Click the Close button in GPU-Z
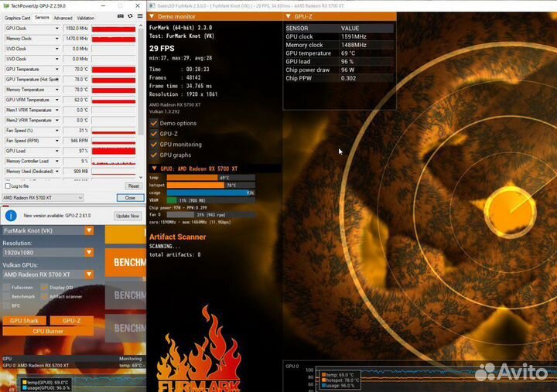The image size is (557, 392). 130,198
